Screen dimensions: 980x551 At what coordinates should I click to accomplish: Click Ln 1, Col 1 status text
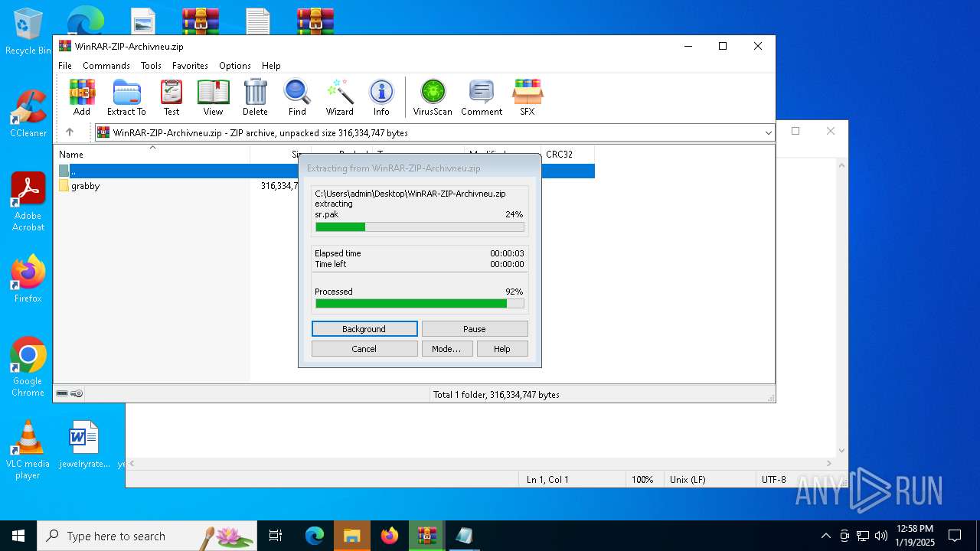tap(547, 480)
